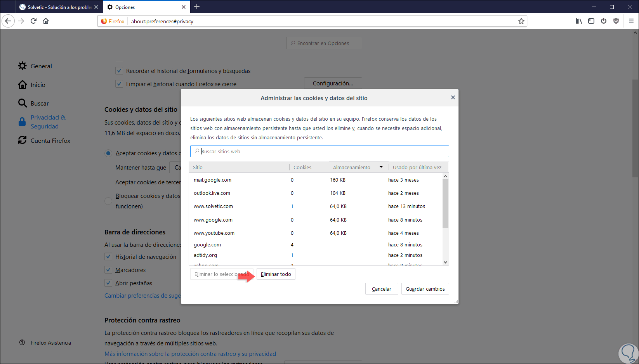Select the outlook.live.com row

pos(316,193)
